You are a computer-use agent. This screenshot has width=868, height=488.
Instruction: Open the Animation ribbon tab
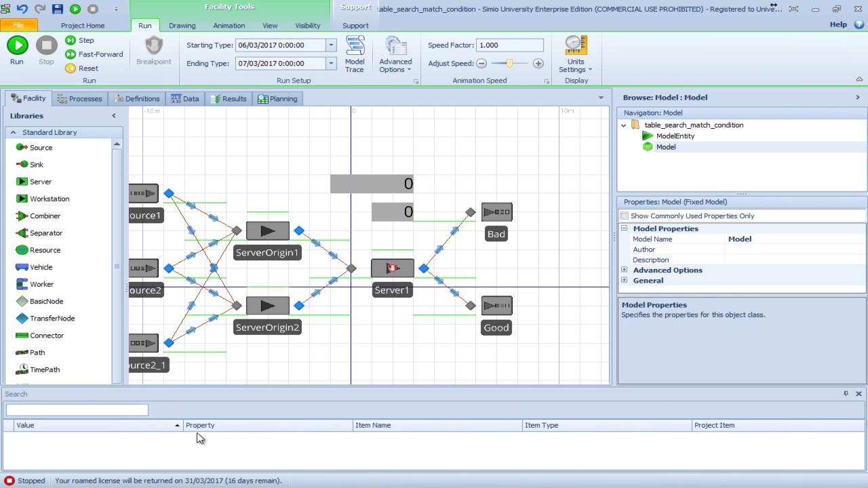point(229,26)
